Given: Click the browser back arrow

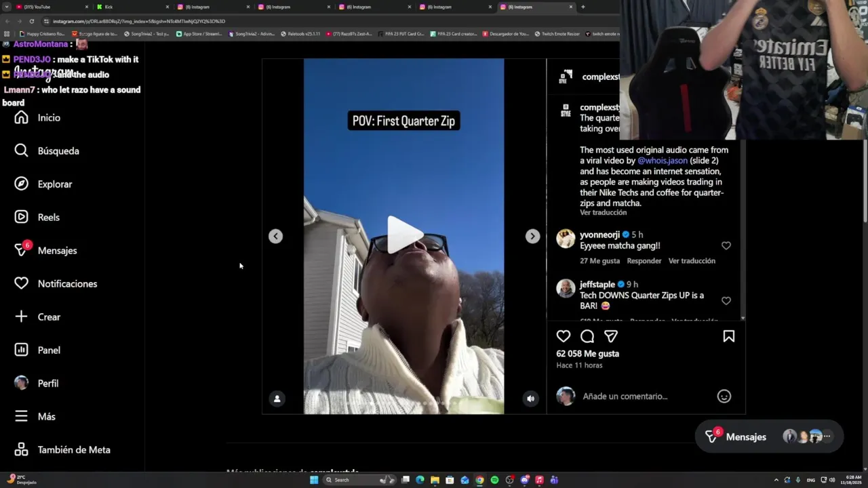Looking at the screenshot, I should click(7, 21).
